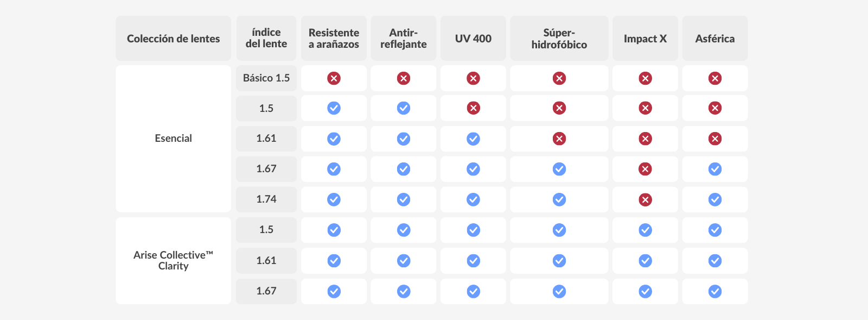Click blue check for Esencial 1.67 Asférica
The height and width of the screenshot is (320, 868).
pos(714,169)
